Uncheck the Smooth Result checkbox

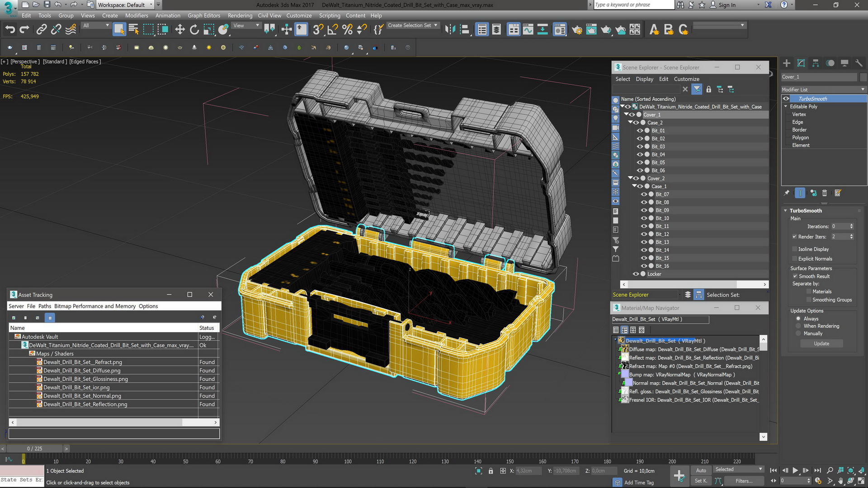(795, 277)
